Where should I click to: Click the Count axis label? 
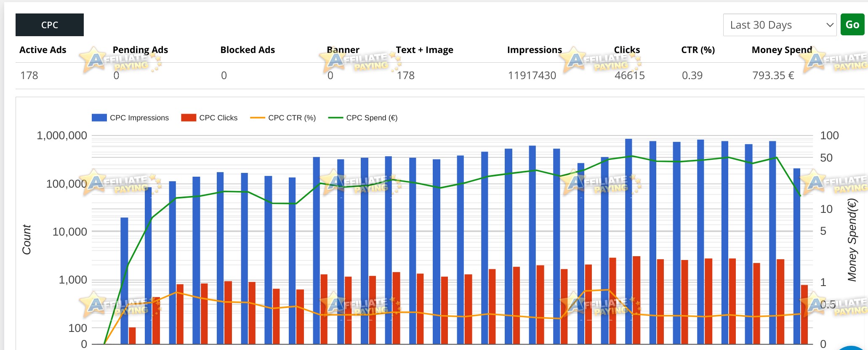[x=27, y=239]
